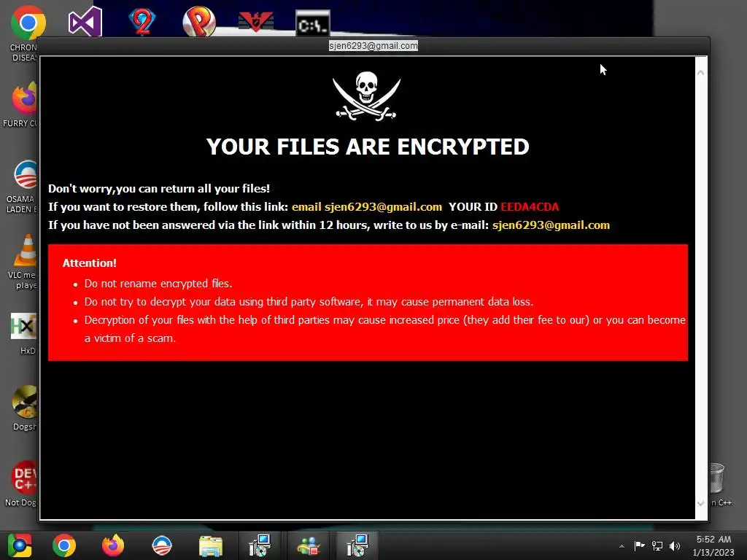Screen dimensions: 747x560
Task: Click the scroll up arrow of ransom window
Action: [701, 73]
